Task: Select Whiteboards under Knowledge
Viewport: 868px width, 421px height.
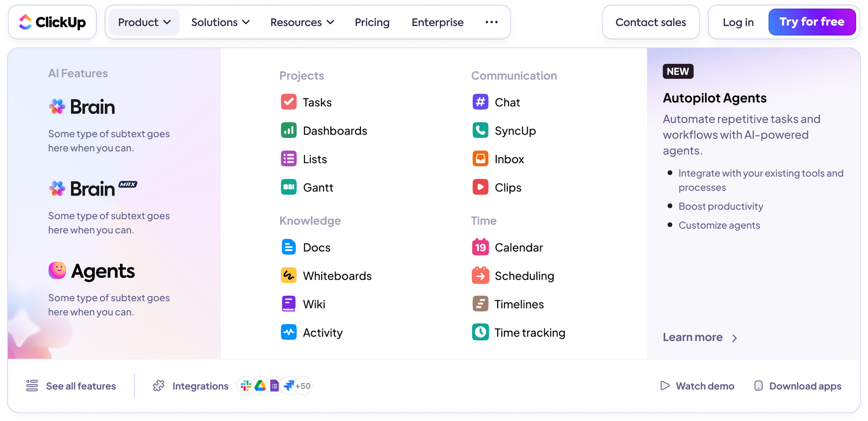Action: pyautogui.click(x=326, y=276)
